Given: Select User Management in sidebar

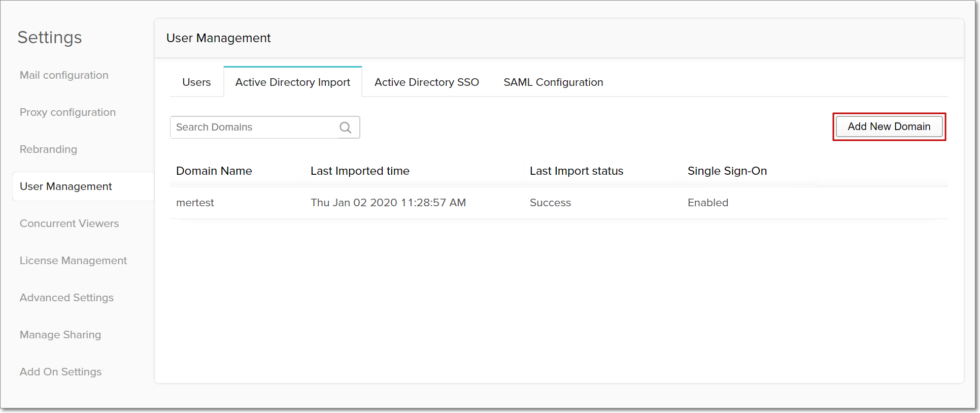Looking at the screenshot, I should coord(66,186).
